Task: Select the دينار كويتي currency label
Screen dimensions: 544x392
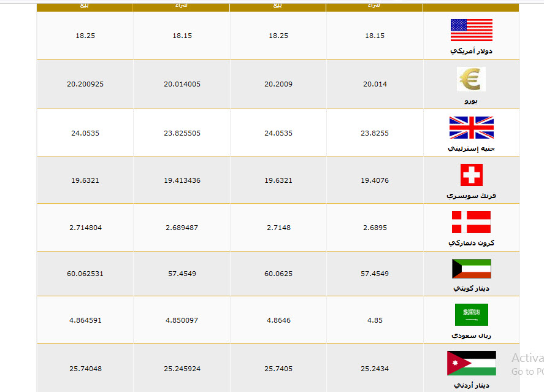Action: point(471,288)
